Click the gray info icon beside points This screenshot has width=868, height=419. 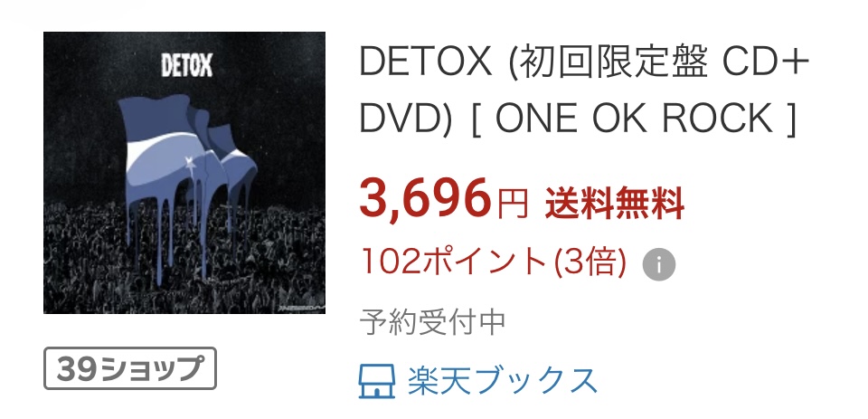pos(659,264)
